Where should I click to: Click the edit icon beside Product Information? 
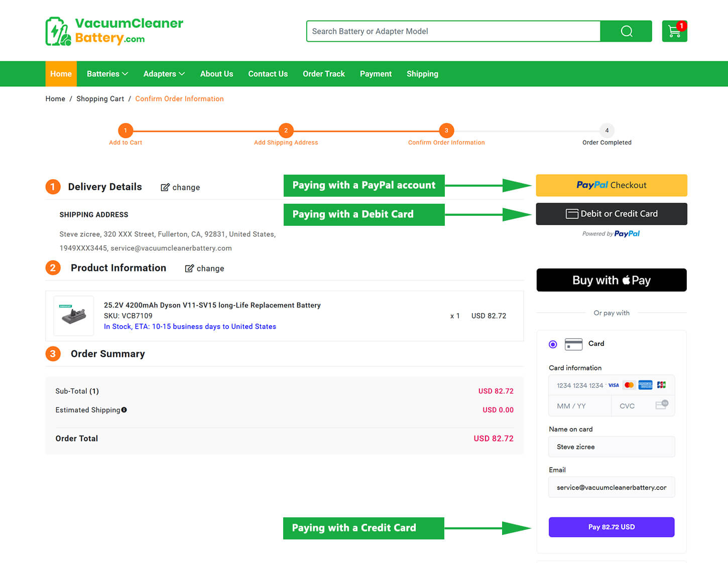tap(189, 268)
